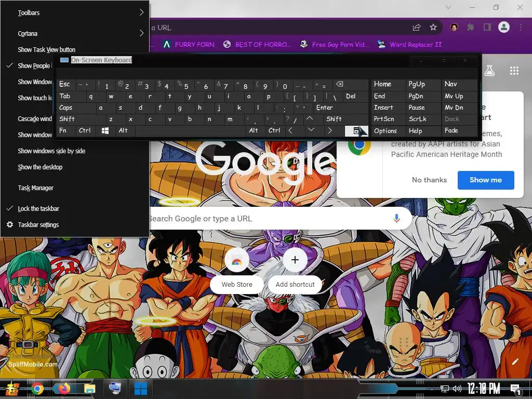Open Firefox from the taskbar
This screenshot has width=532, height=399.
64,389
